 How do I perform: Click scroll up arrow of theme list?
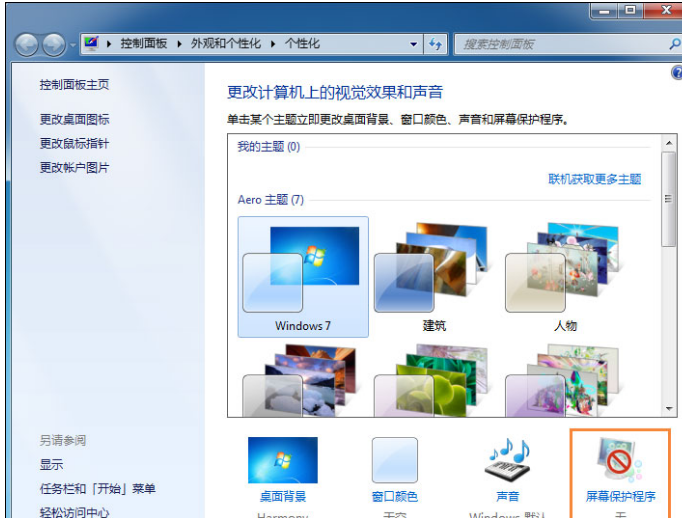pyautogui.click(x=669, y=143)
